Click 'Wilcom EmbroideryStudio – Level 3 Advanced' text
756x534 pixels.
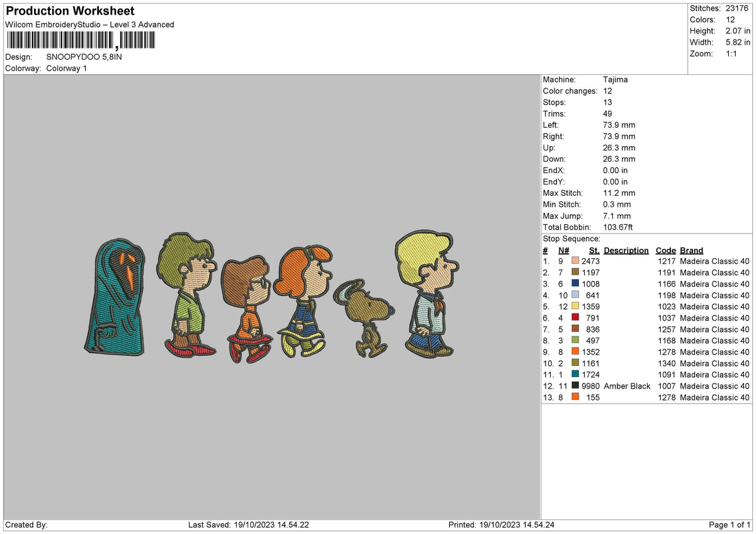(89, 25)
